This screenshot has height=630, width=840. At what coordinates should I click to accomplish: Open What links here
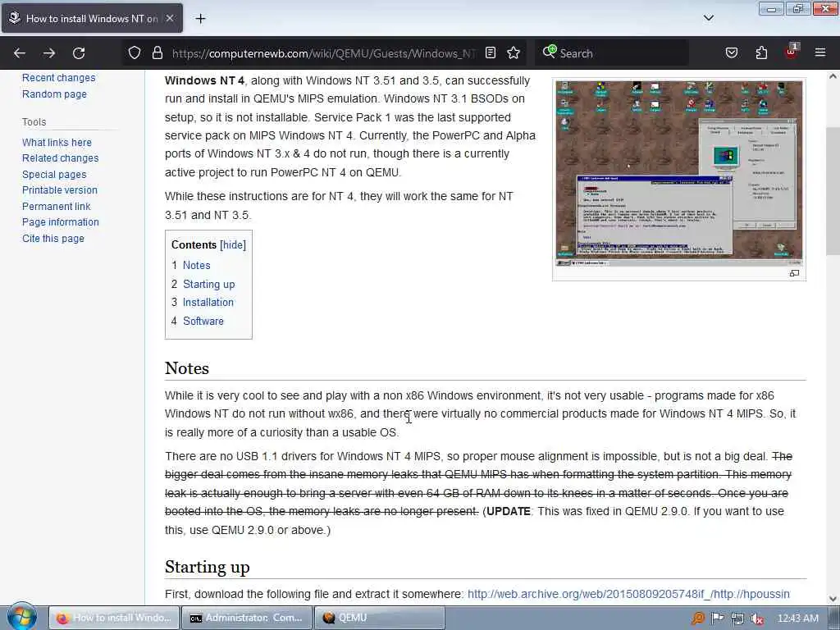point(57,143)
